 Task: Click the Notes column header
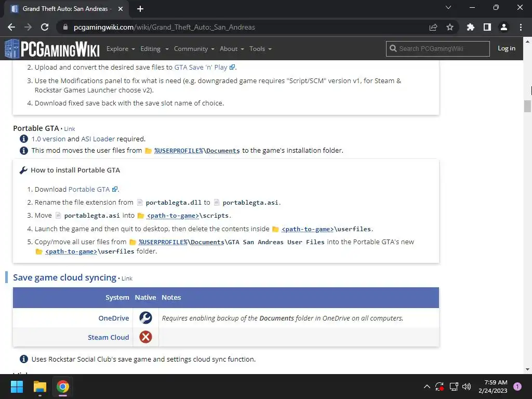[x=171, y=298]
